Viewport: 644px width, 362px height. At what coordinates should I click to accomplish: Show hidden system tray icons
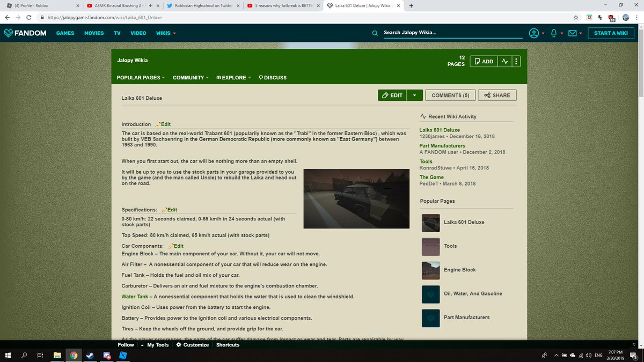[x=555, y=355]
